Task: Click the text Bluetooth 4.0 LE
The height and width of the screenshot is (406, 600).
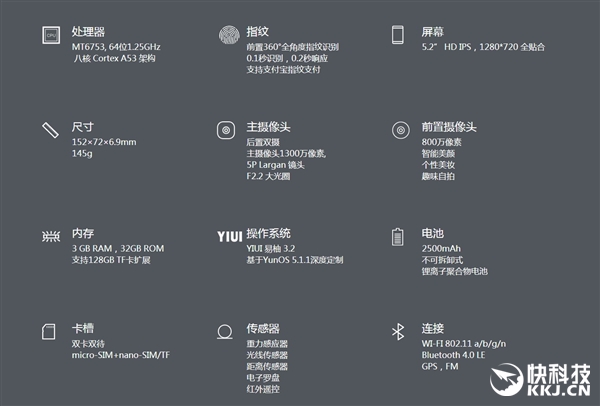Action: pyautogui.click(x=453, y=355)
